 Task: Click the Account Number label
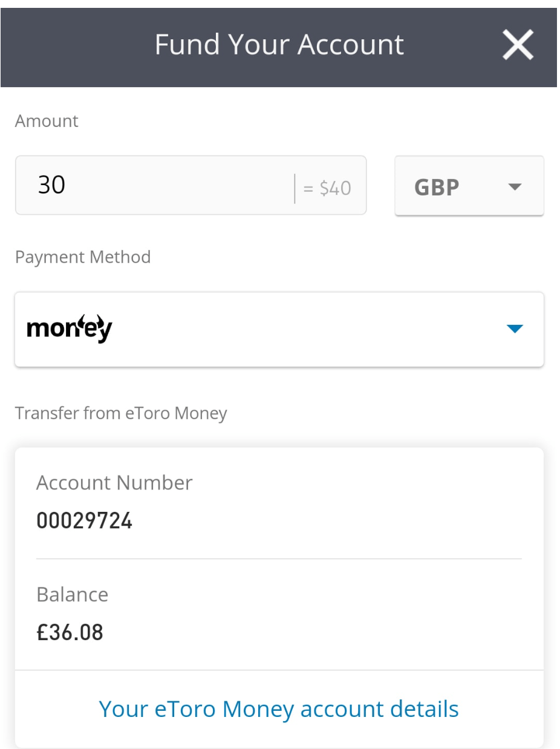pyautogui.click(x=114, y=483)
